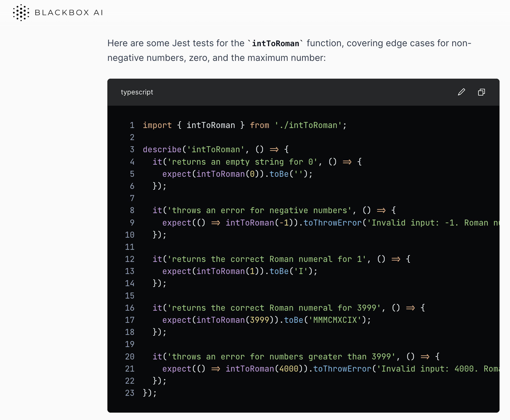Click the Blackbox dotted logo icon
510x420 pixels.
(x=21, y=13)
